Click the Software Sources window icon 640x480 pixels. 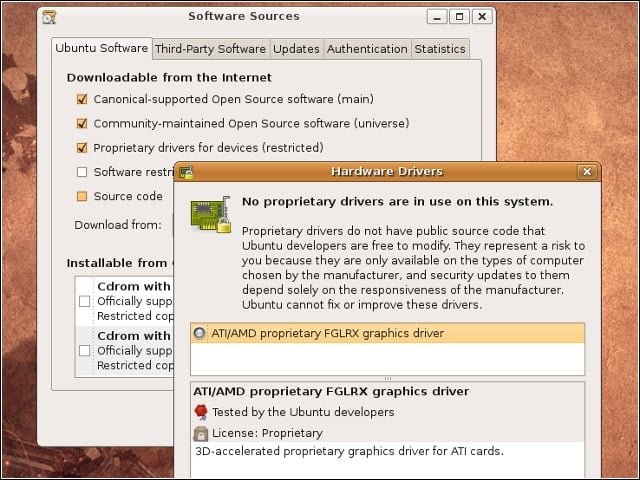[x=49, y=17]
